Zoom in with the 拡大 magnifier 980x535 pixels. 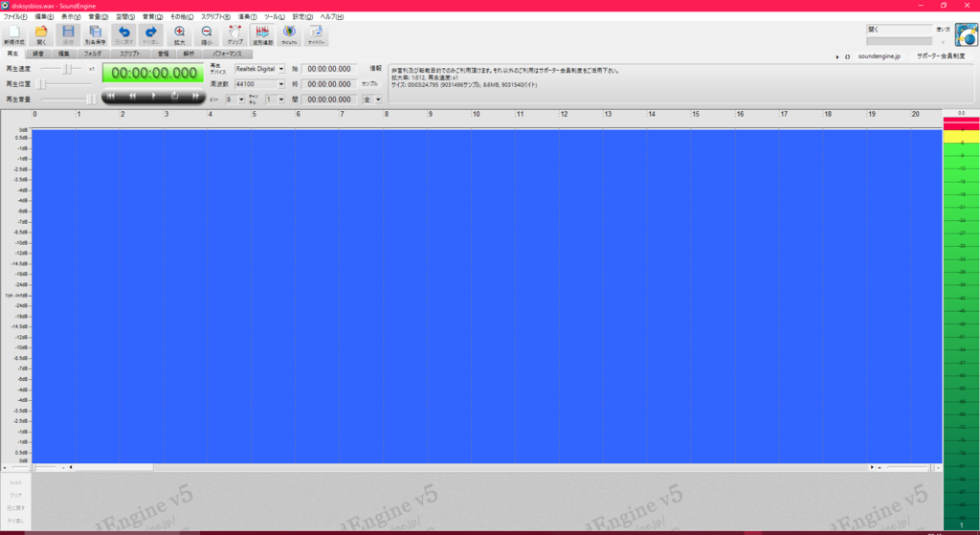pos(179,35)
